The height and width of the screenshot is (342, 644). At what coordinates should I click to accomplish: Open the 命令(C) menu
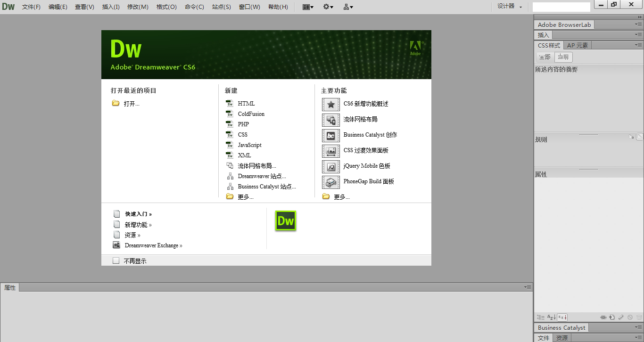click(x=194, y=7)
